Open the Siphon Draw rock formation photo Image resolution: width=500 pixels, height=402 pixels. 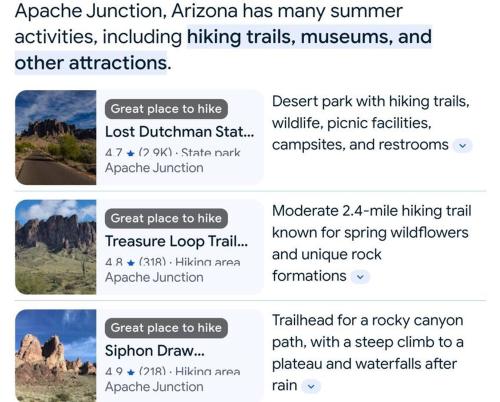click(x=56, y=356)
